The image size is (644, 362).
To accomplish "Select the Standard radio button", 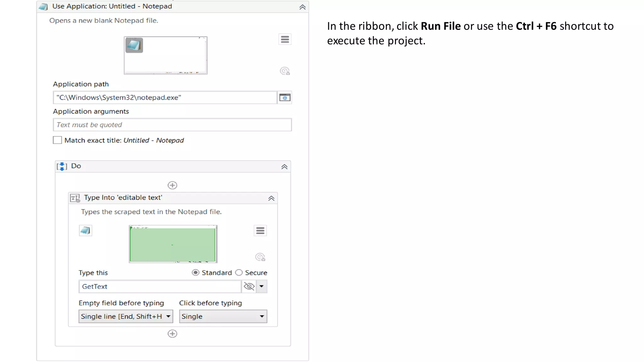I will pyautogui.click(x=196, y=273).
